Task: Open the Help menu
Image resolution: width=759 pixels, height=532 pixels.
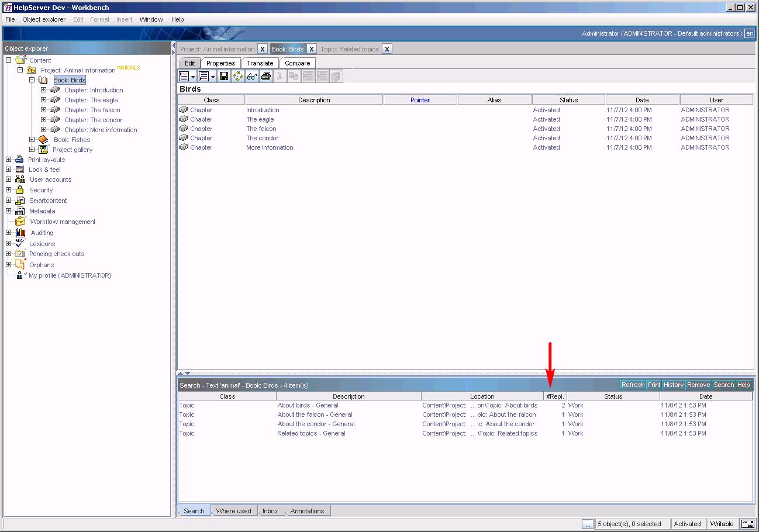Action: click(x=178, y=19)
